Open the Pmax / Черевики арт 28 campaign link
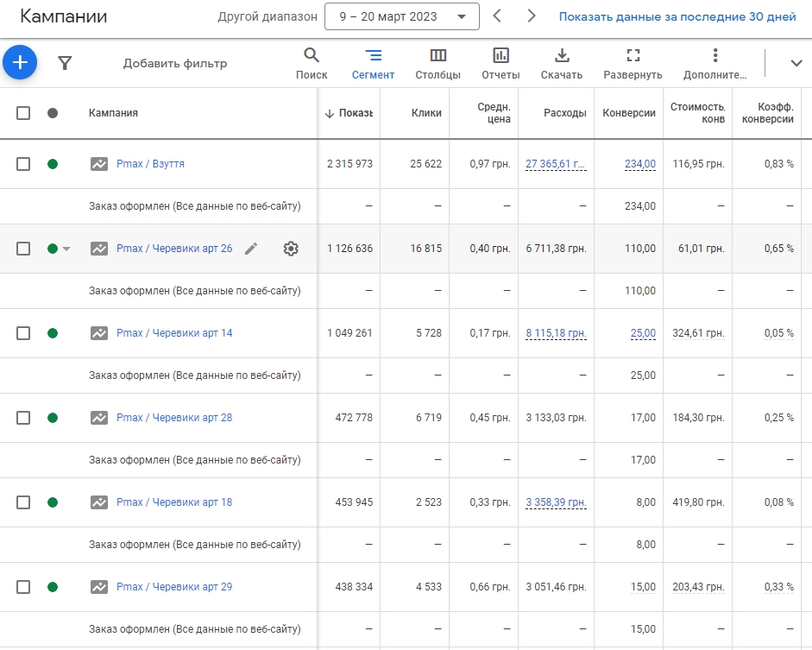This screenshot has width=812, height=650. point(174,418)
